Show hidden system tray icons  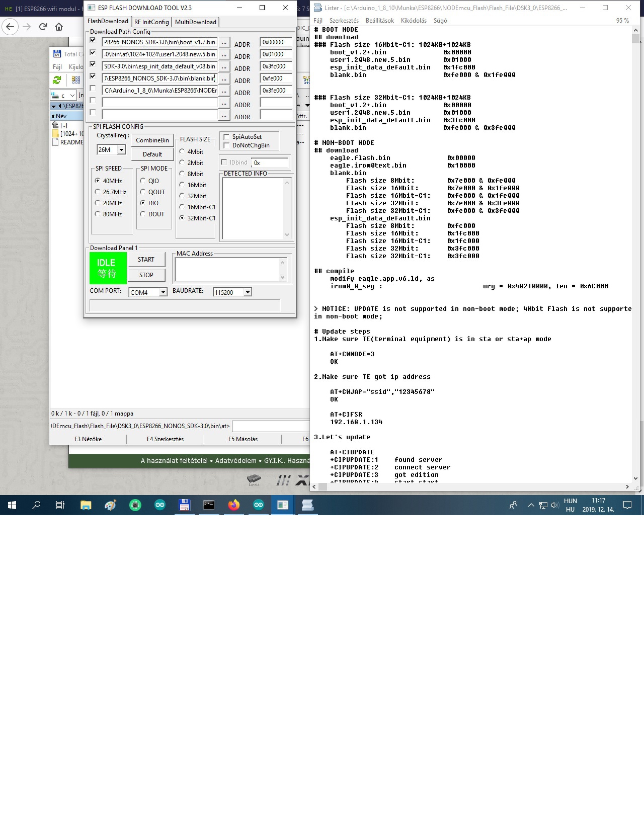pyautogui.click(x=531, y=505)
